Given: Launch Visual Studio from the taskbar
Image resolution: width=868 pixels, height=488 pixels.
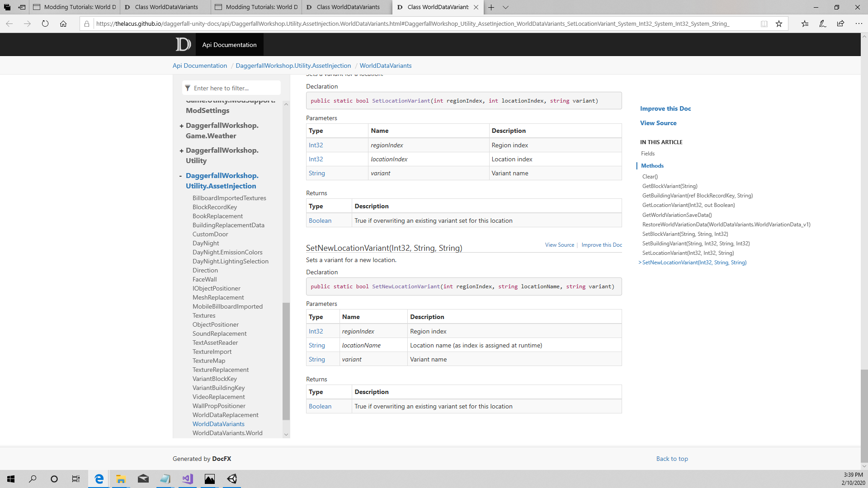Looking at the screenshot, I should [187, 479].
